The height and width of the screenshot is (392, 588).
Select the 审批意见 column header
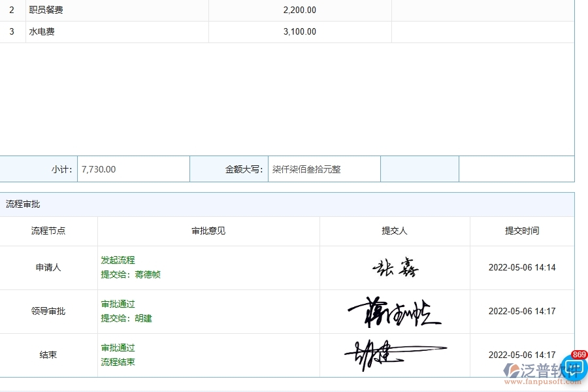[x=208, y=231]
